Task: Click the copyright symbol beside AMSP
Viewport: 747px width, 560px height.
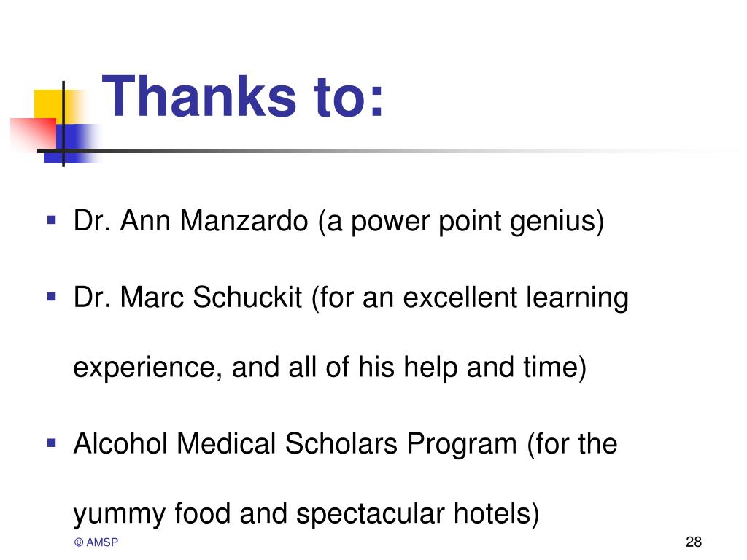Action: click(x=79, y=542)
